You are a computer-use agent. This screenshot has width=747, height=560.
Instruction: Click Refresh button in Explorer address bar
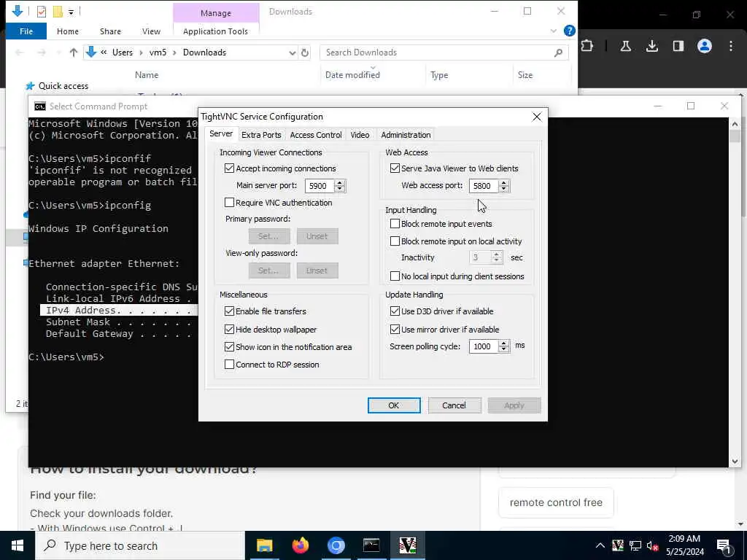(x=305, y=52)
